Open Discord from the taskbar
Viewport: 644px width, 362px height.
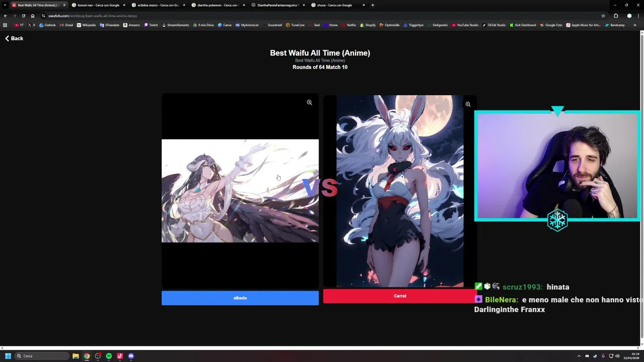click(x=131, y=356)
